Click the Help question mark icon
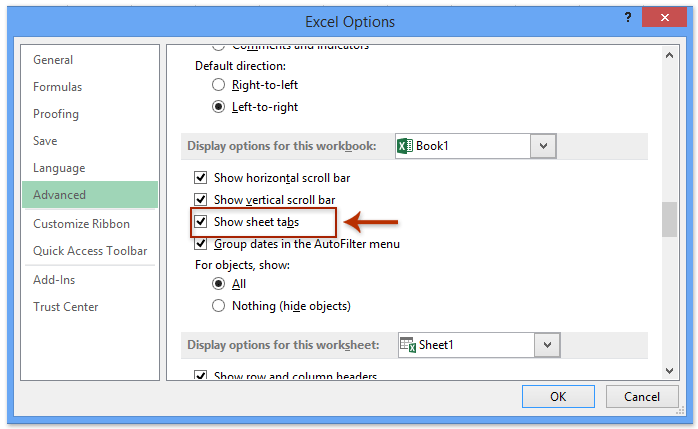 pyautogui.click(x=627, y=20)
